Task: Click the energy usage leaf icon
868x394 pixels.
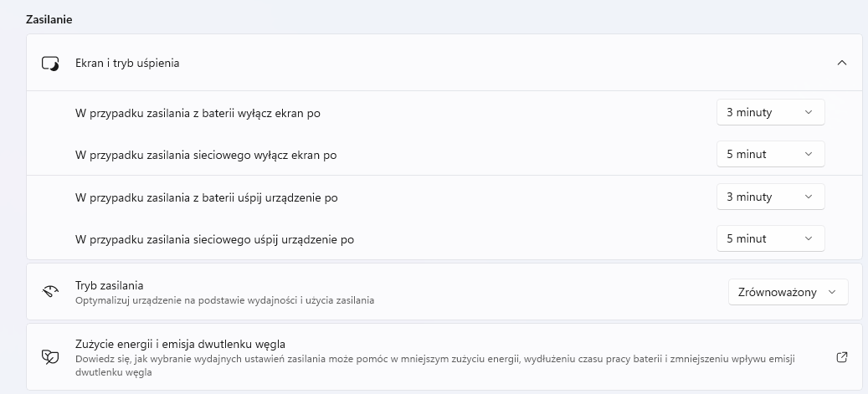Action: click(50, 357)
